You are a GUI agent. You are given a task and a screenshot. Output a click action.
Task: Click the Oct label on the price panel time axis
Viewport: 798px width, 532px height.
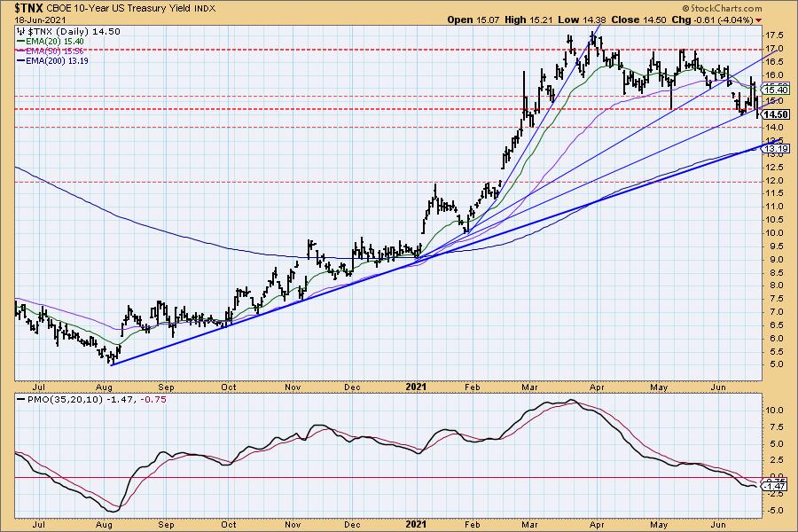(229, 387)
